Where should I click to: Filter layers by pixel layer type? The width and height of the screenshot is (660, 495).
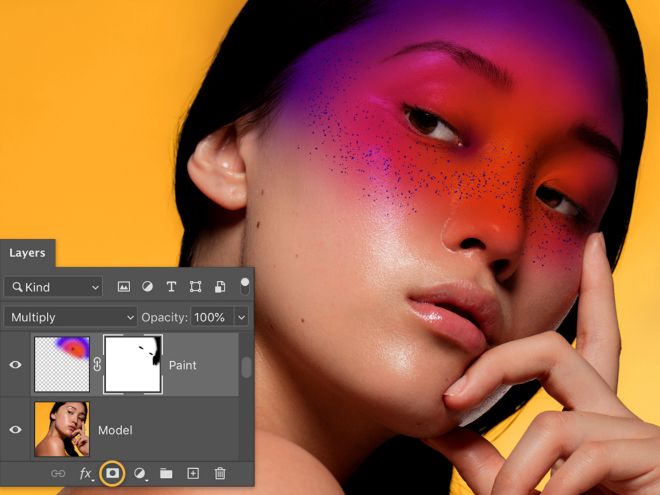coord(124,287)
